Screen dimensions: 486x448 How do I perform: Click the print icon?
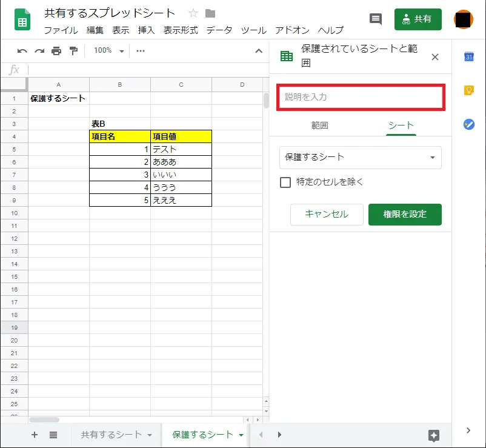tap(56, 51)
